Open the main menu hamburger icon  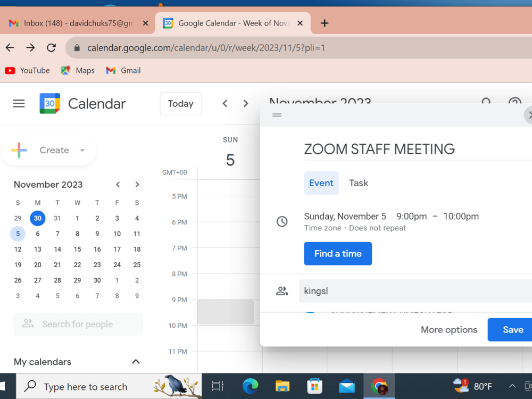click(19, 104)
